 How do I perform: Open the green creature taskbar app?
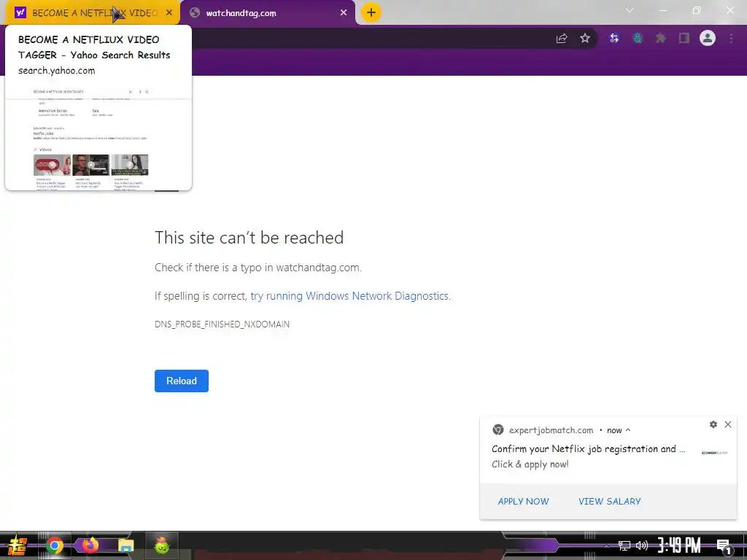coord(162,545)
